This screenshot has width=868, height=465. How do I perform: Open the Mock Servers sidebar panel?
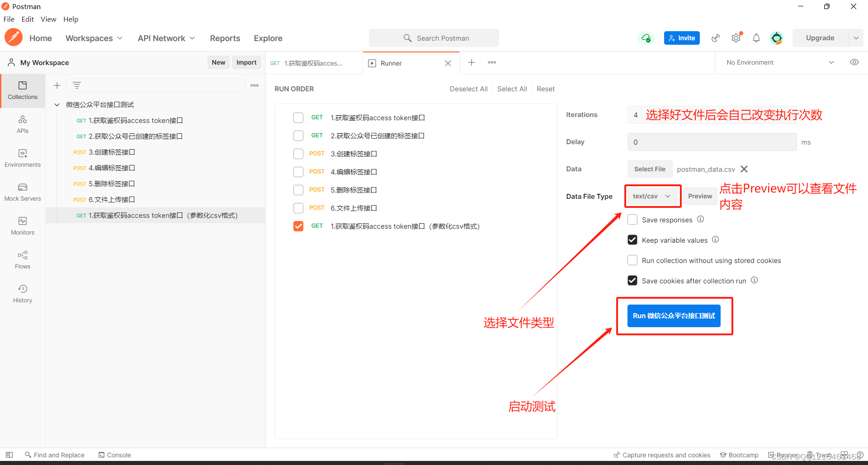[x=23, y=192]
